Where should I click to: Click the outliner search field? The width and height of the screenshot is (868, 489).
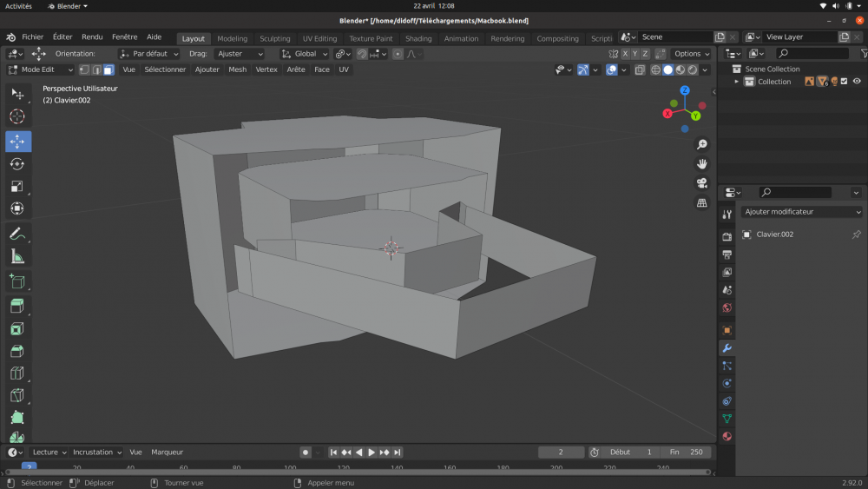pos(812,53)
